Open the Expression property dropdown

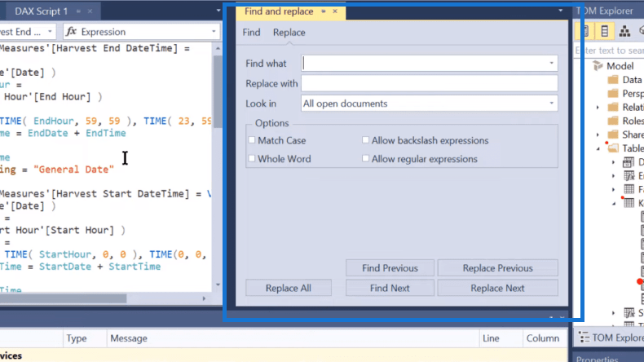click(214, 32)
